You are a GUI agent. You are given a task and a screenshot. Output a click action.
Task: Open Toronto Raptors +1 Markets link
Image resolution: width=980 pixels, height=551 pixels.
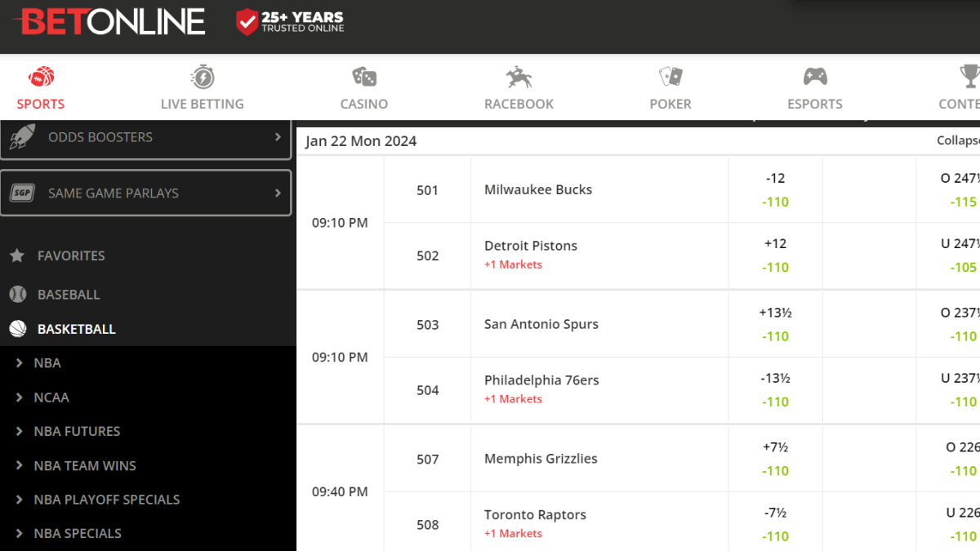[513, 534]
